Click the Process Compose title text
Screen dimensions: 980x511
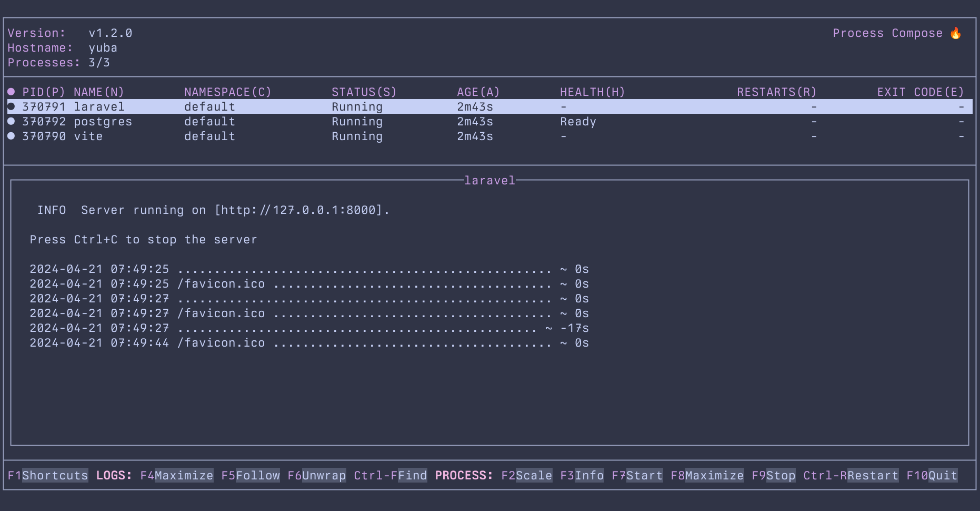(x=888, y=33)
